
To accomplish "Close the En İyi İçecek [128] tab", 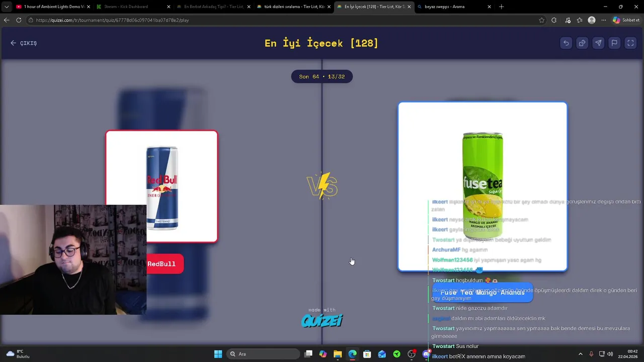I will pos(409,7).
